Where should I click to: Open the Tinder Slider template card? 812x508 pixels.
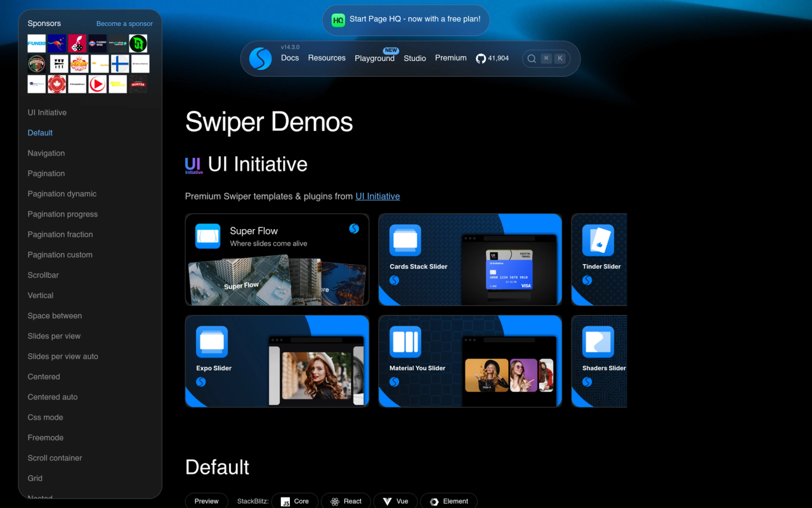599,260
